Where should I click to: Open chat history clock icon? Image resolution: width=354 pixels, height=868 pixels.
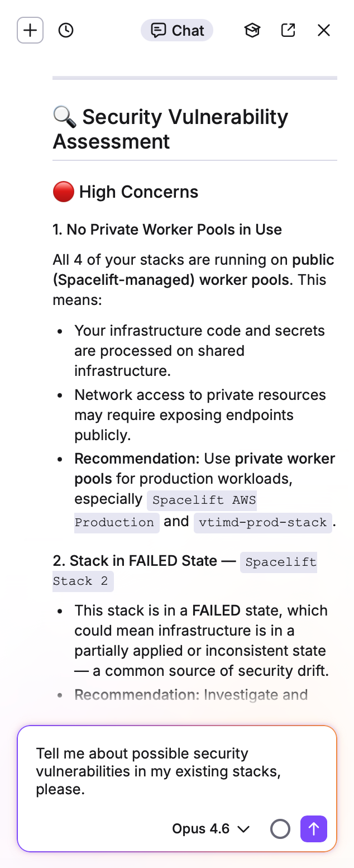pyautogui.click(x=66, y=30)
